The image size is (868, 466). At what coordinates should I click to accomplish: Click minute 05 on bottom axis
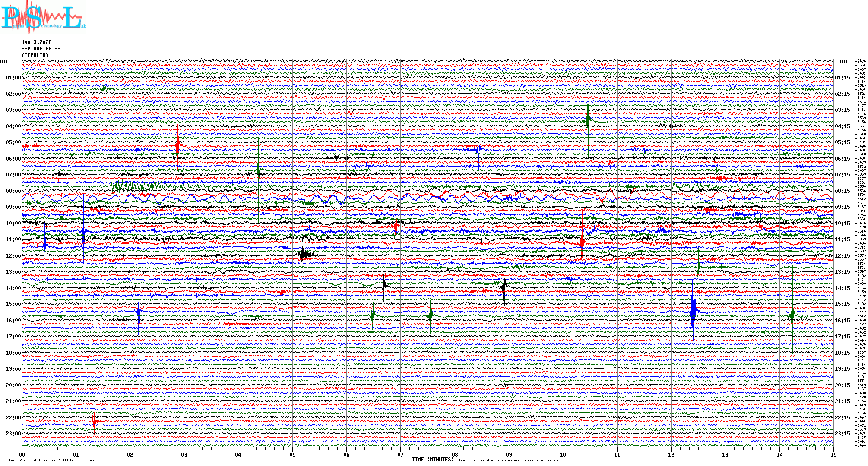(x=292, y=455)
